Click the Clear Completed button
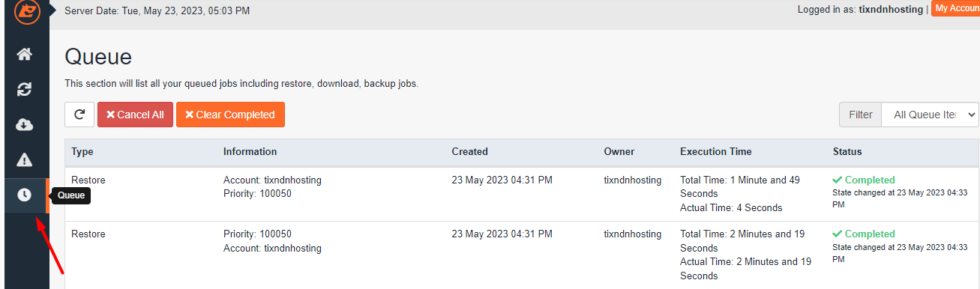The height and width of the screenshot is (289, 980). coord(230,115)
